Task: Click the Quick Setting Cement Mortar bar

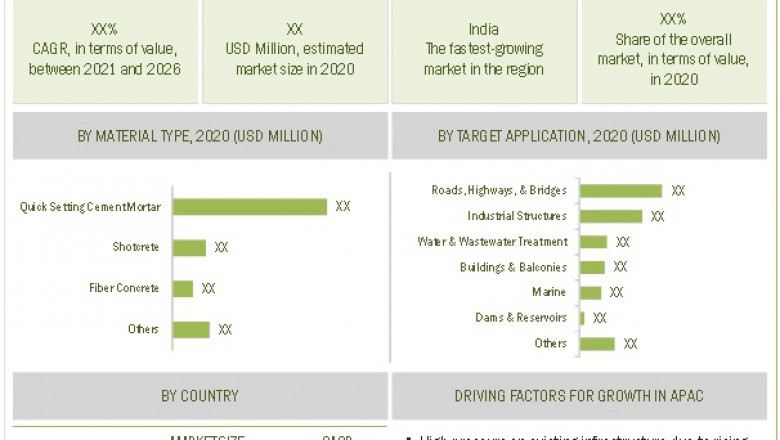Action: [x=250, y=206]
